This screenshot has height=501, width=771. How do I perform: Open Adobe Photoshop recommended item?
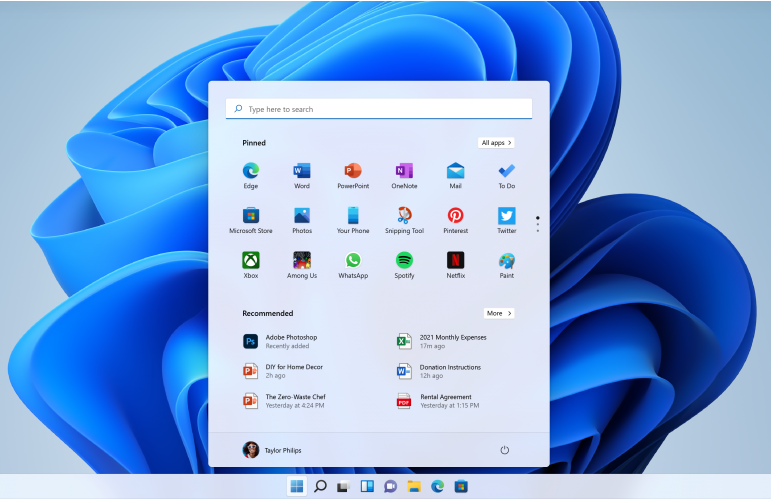tap(280, 341)
